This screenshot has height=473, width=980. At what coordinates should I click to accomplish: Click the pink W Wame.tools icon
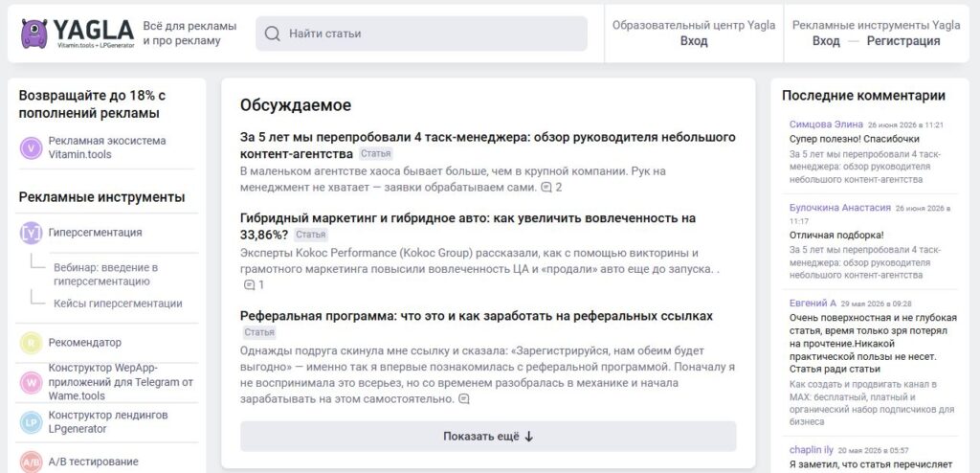tap(31, 382)
